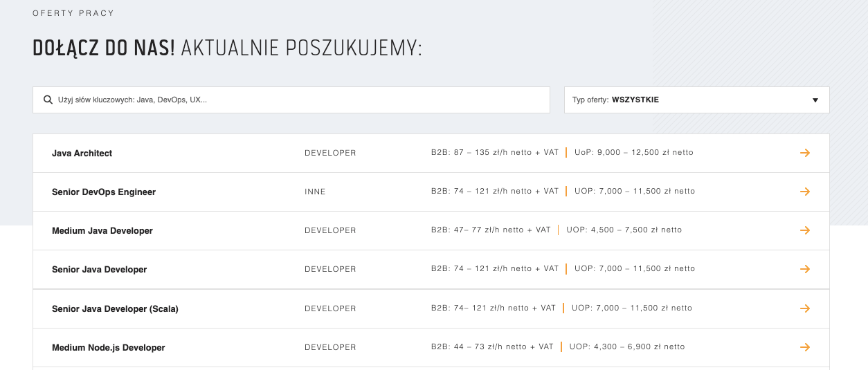Click the keyword search field

[x=291, y=100]
